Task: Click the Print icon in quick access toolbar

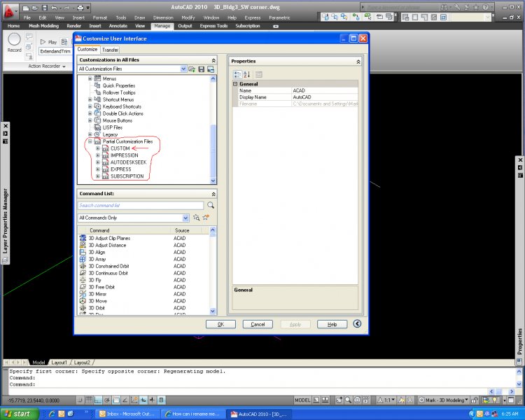Action: [80, 8]
